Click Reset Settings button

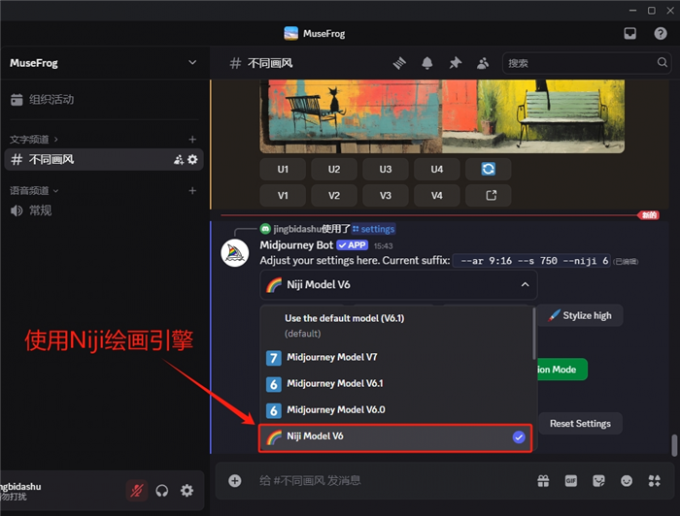580,423
